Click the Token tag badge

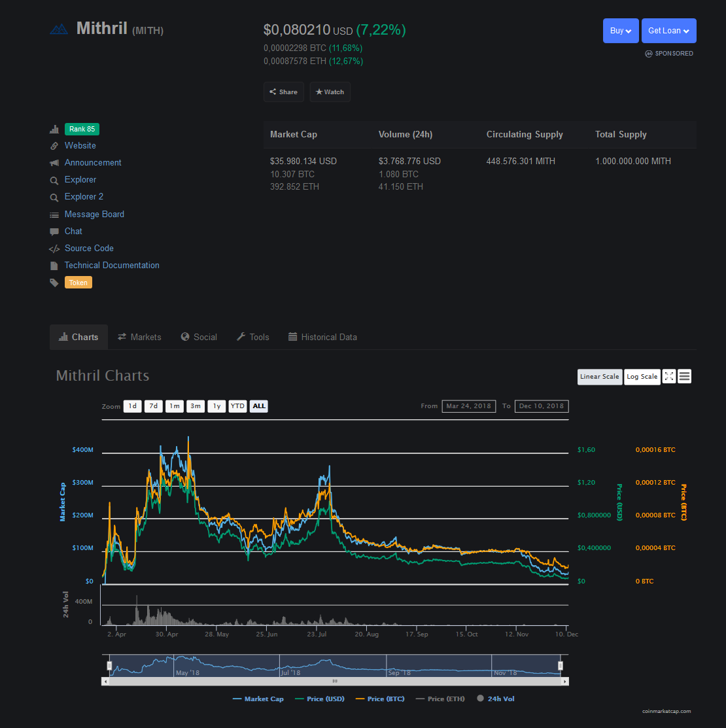[78, 283]
